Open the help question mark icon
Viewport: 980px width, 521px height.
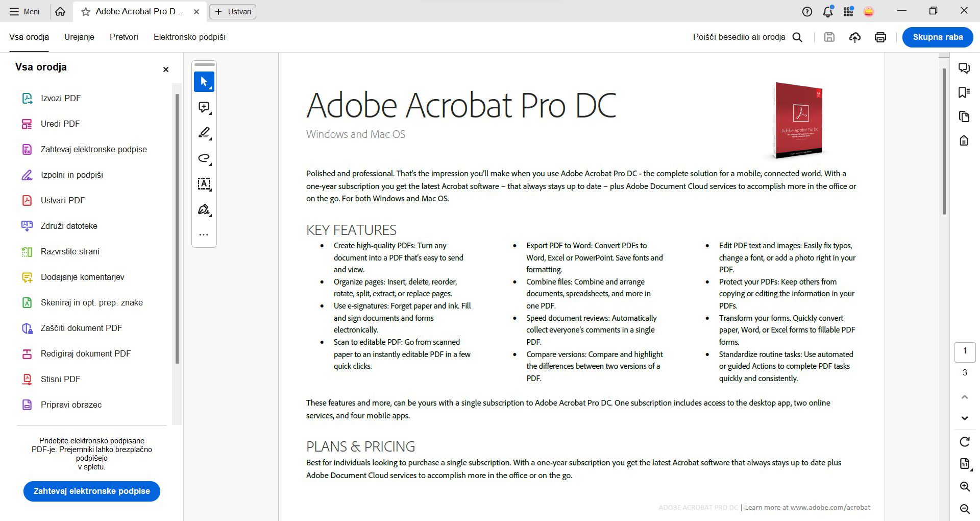point(807,11)
